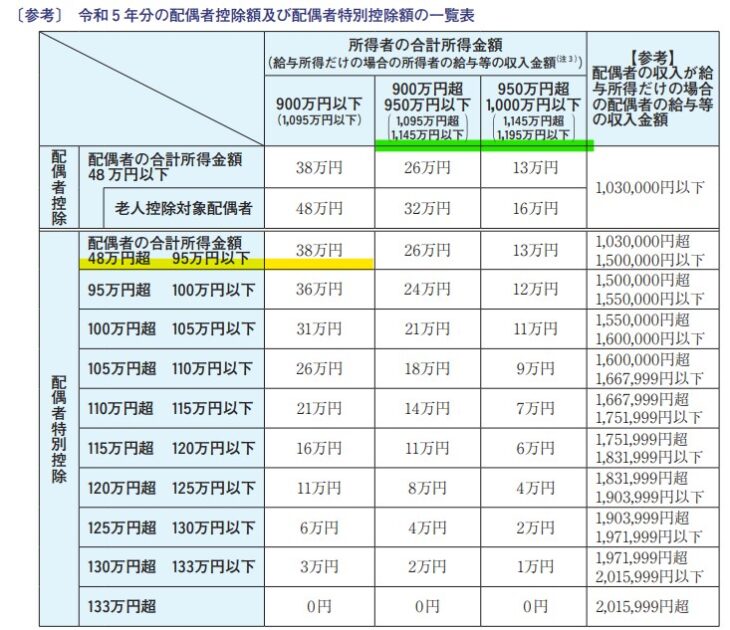Select 31万円 in the 100万円超 row
Viewport: 730px width, 630px height.
tap(319, 329)
